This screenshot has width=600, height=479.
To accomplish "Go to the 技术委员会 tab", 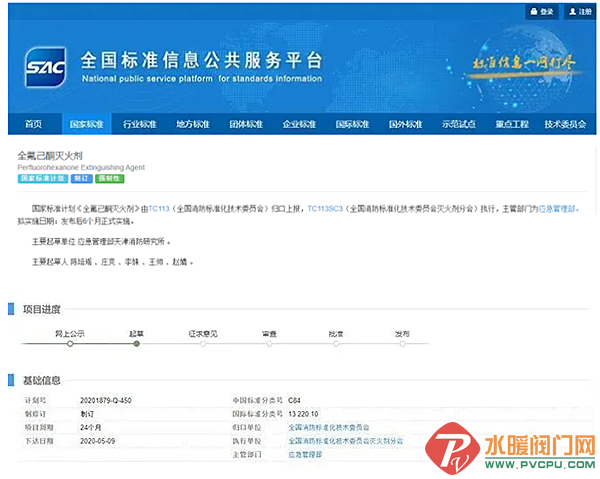I will point(566,124).
